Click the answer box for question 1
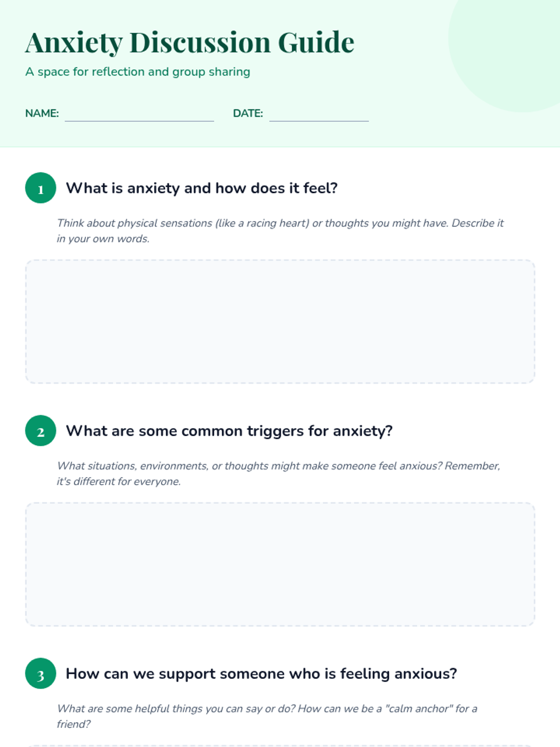The height and width of the screenshot is (747, 560). (280, 322)
